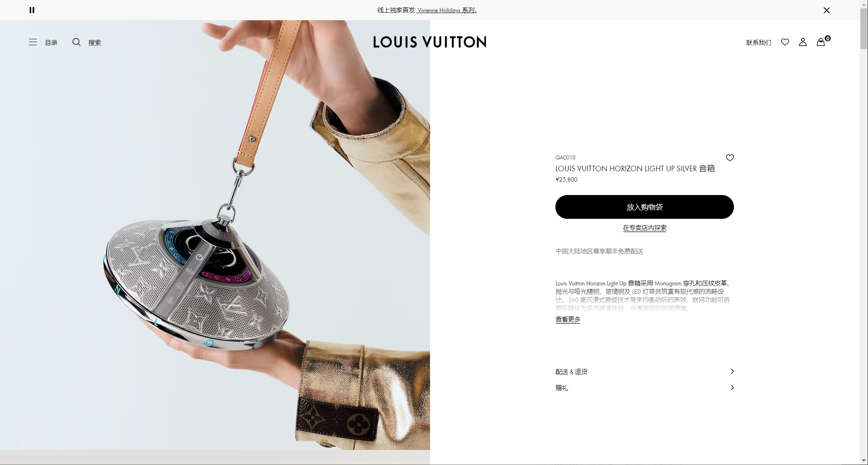This screenshot has width=868, height=465.
Task: Click the search magnifier icon
Action: coord(77,42)
